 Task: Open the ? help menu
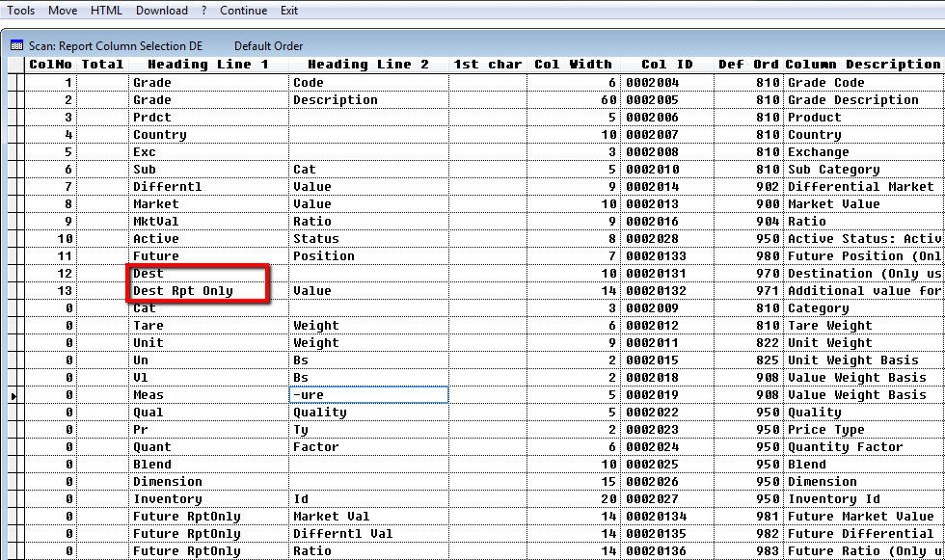tap(203, 11)
